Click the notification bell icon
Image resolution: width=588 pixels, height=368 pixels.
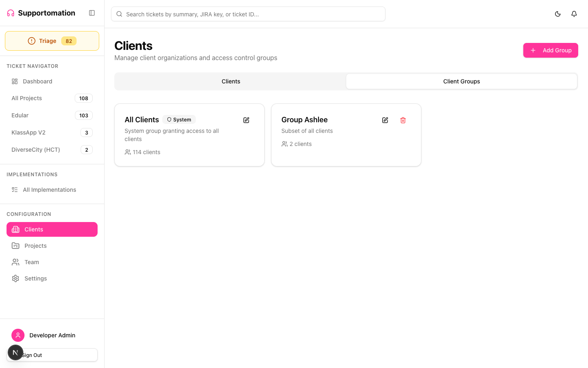(x=574, y=13)
